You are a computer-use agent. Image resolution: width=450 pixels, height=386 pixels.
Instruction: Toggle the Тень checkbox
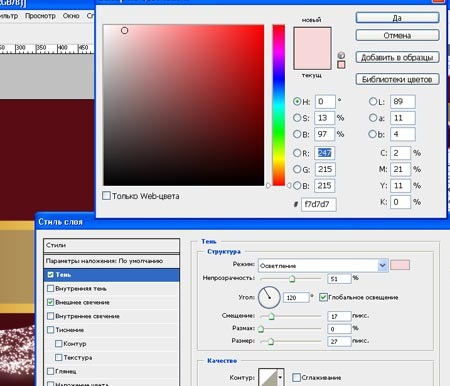pyautogui.click(x=50, y=275)
